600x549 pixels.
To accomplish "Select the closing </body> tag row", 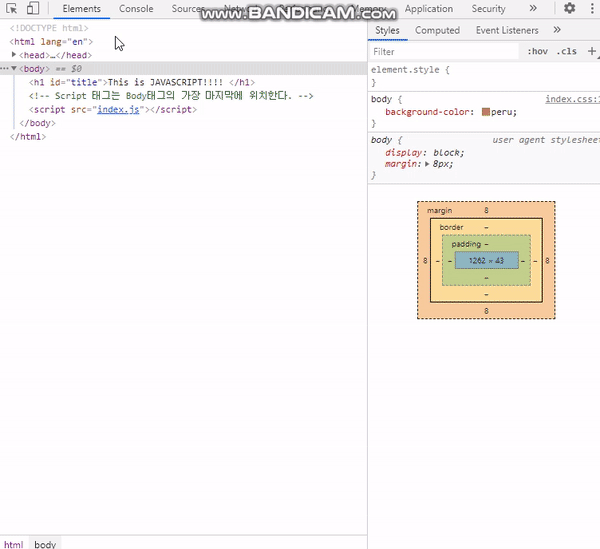I will (38, 123).
